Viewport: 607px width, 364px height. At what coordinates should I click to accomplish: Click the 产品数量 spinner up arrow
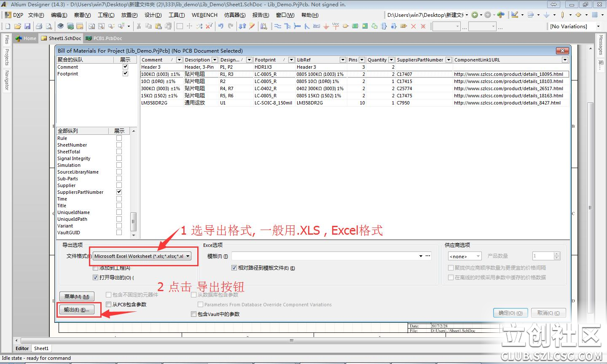(557, 254)
